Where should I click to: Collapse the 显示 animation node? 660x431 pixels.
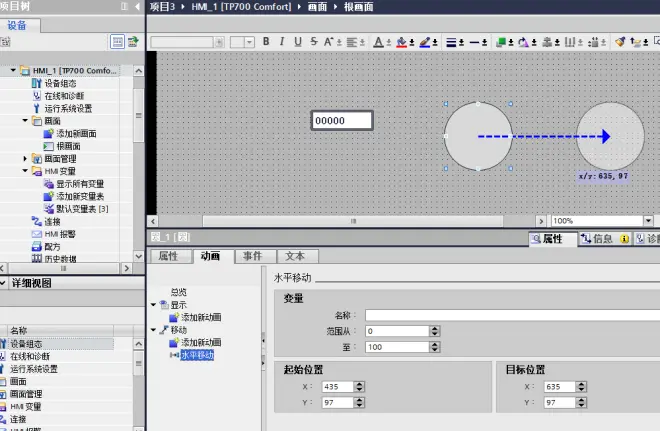154,304
